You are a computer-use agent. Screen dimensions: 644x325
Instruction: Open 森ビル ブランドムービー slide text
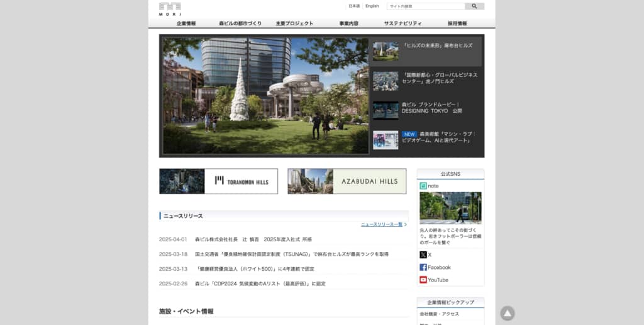[x=431, y=108]
